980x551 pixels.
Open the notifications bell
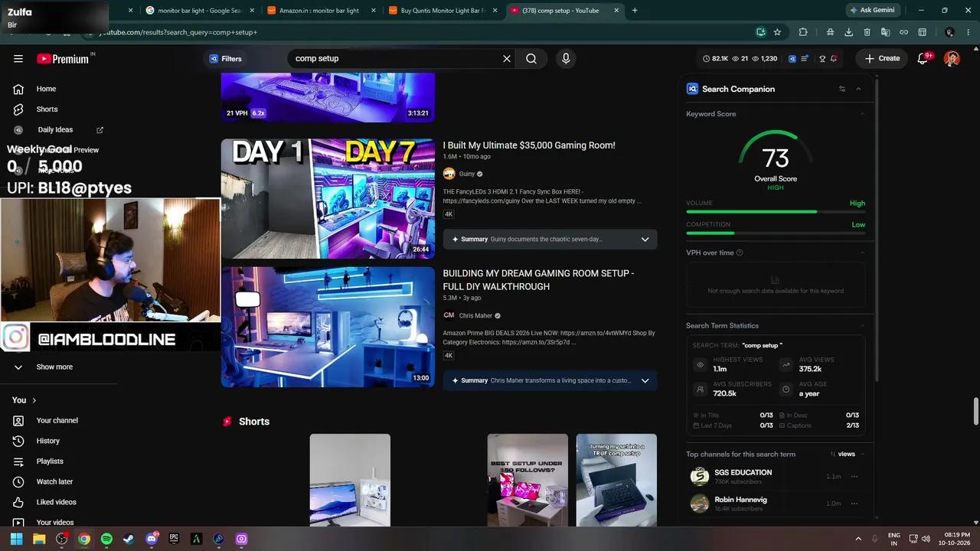(923, 58)
